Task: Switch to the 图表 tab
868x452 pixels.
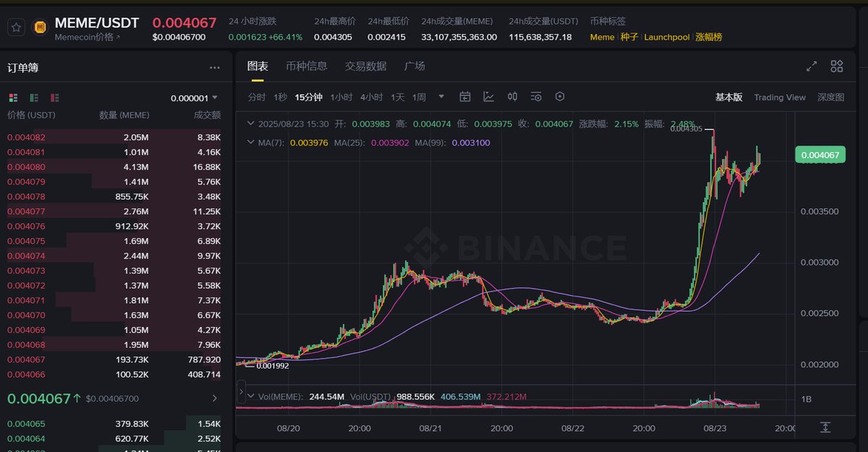Action: tap(258, 66)
